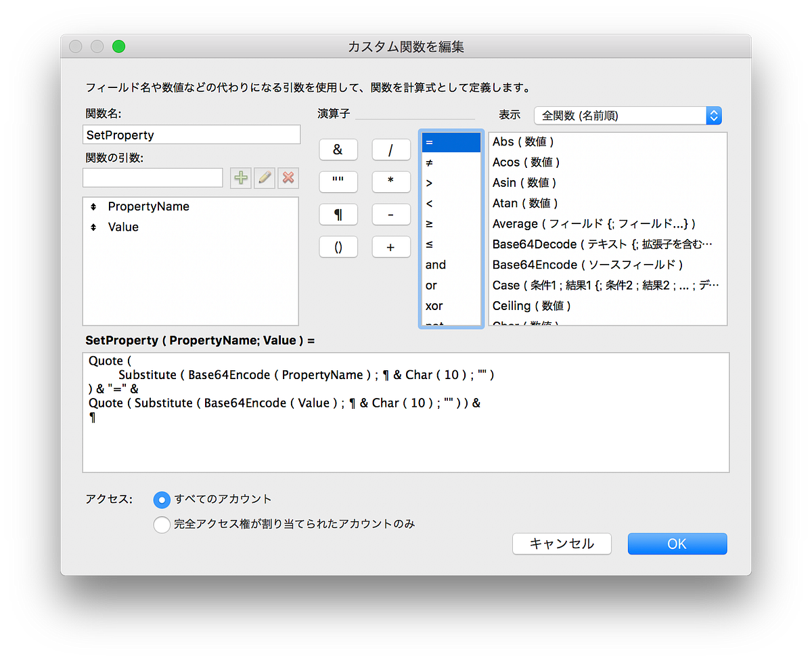Insert quotation marks with the "" operator button
This screenshot has height=662, width=812.
[338, 181]
